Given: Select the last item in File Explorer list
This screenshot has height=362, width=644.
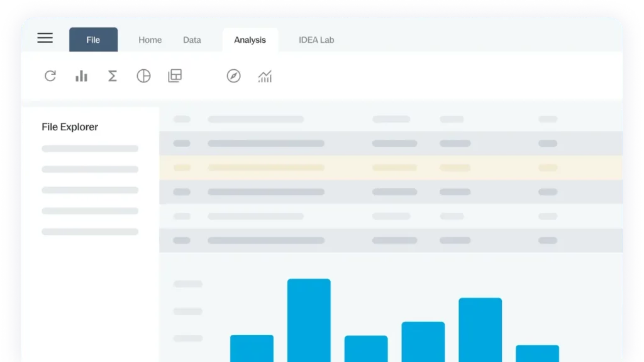Looking at the screenshot, I should pyautogui.click(x=90, y=232).
